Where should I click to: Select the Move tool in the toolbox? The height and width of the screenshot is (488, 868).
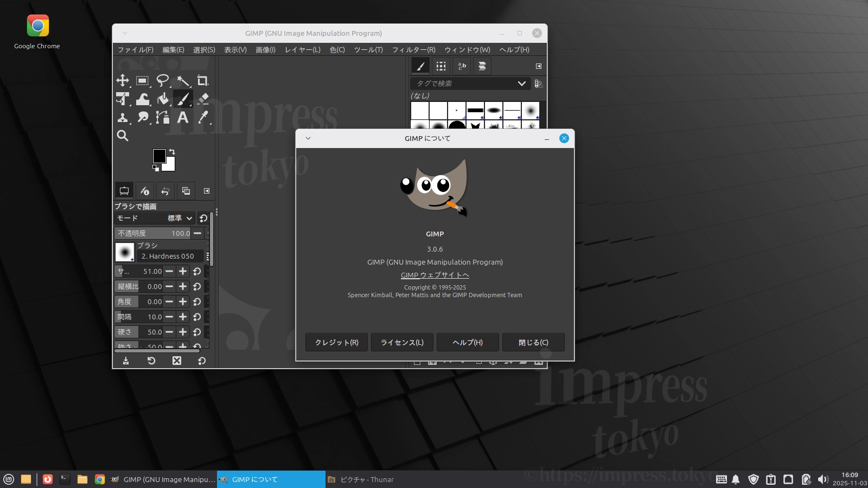click(x=123, y=81)
